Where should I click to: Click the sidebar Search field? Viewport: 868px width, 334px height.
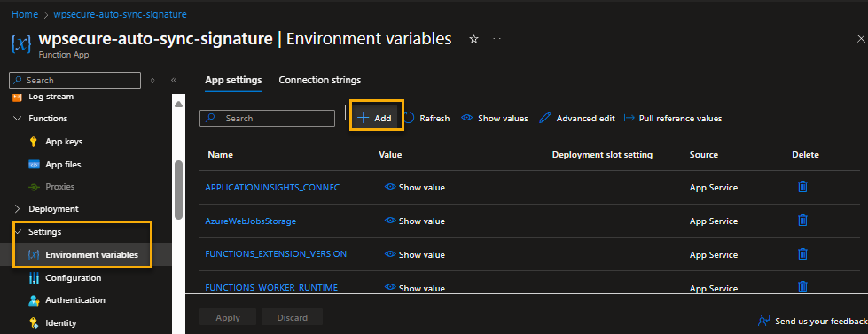75,81
